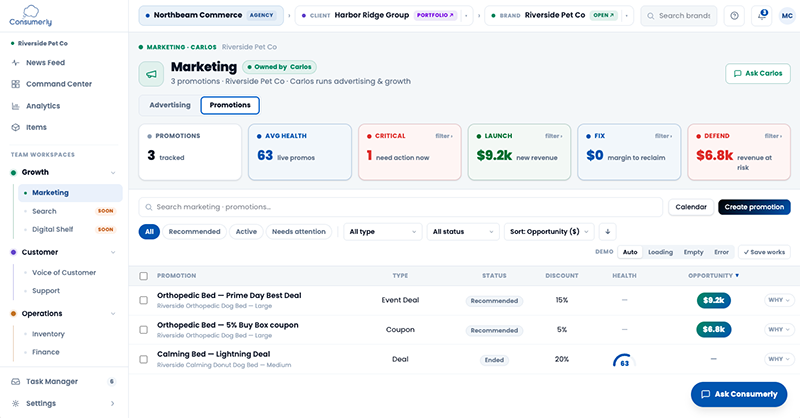
Task: Collapse the Growth workspace section
Action: (x=113, y=173)
